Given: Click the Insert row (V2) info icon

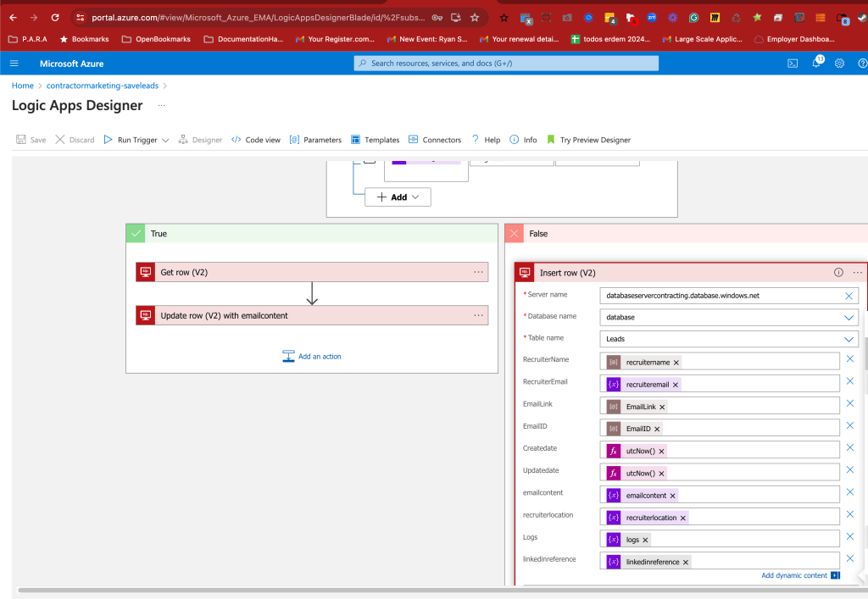Looking at the screenshot, I should point(838,272).
